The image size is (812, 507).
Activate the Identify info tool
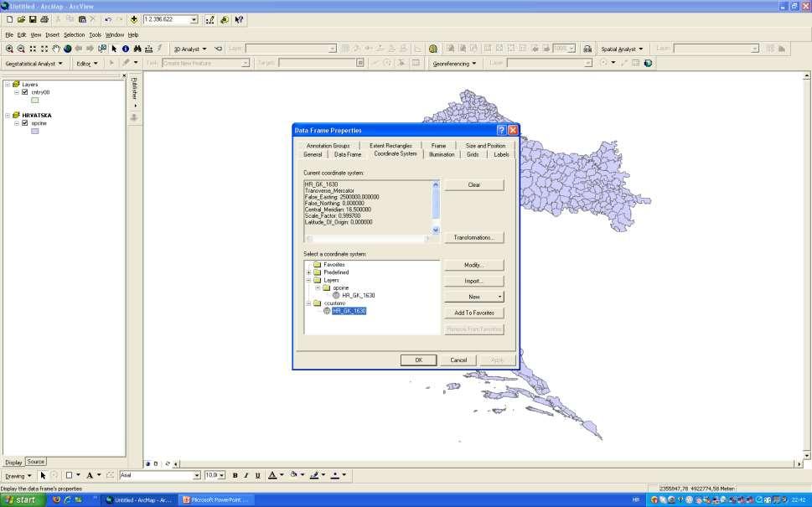[126, 49]
